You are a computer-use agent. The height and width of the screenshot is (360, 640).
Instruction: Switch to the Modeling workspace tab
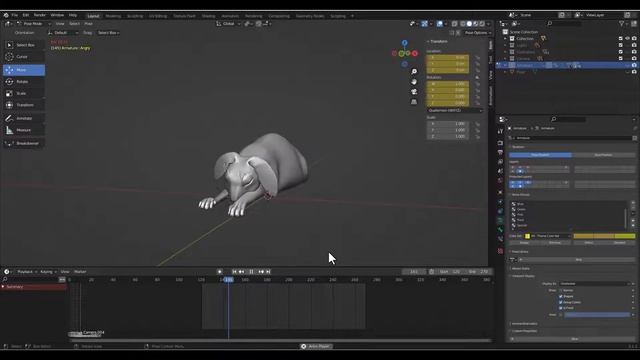[113, 16]
